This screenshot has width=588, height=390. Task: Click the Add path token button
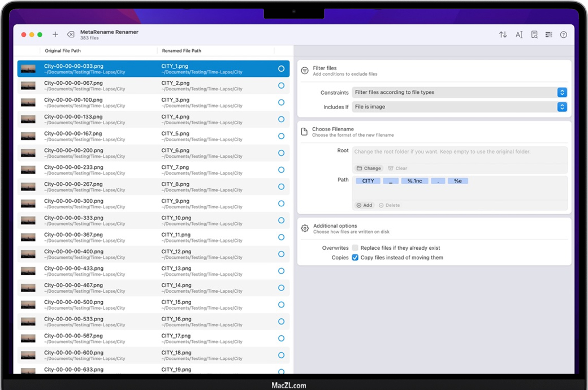(x=364, y=205)
